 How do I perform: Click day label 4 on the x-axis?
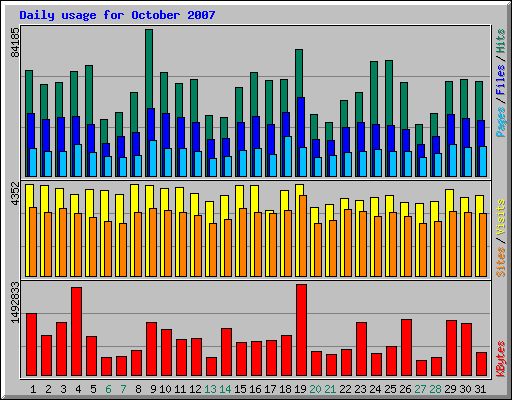pyautogui.click(x=78, y=389)
